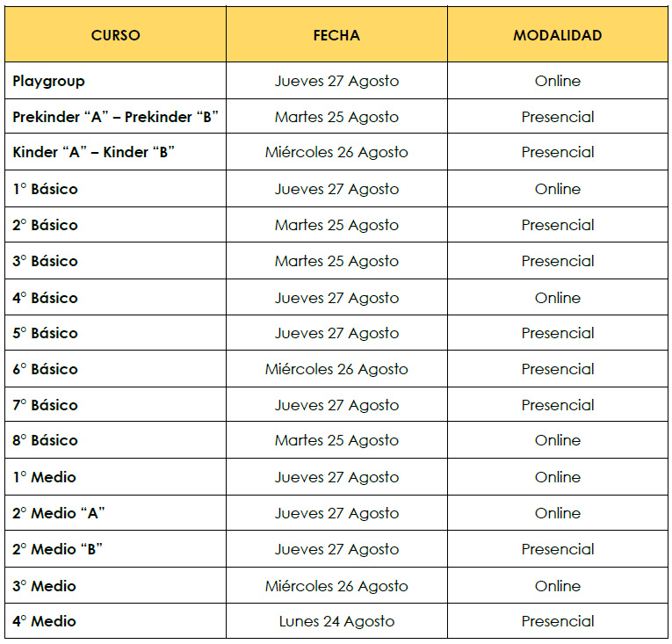Click the 3° Básico row label
Viewport: 672px width, 644px height.
(46, 261)
